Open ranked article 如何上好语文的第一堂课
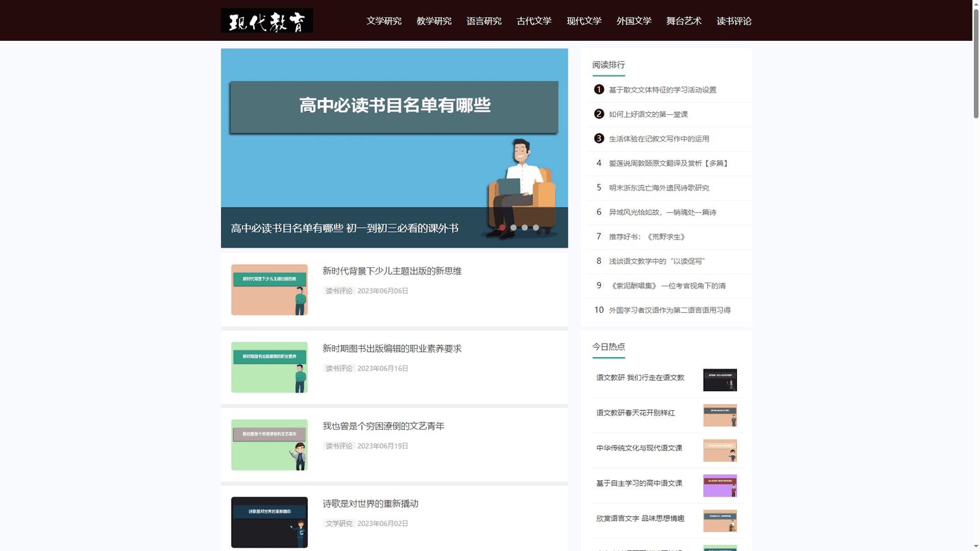 click(649, 114)
